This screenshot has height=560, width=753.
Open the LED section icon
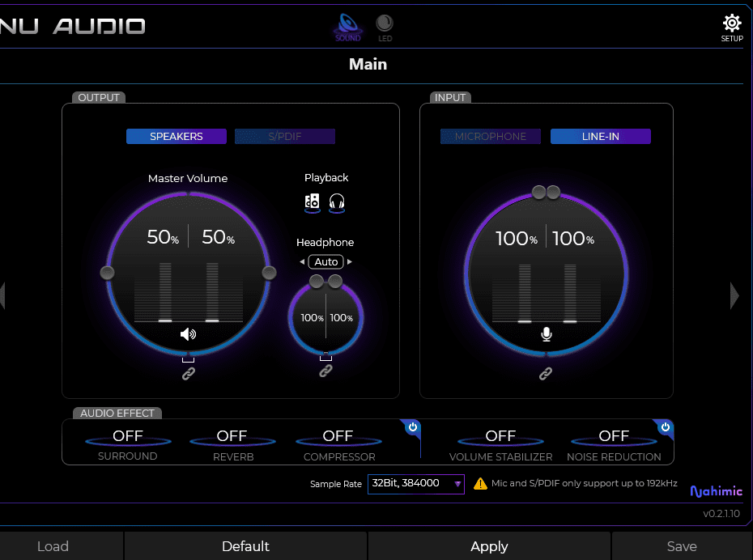click(384, 28)
